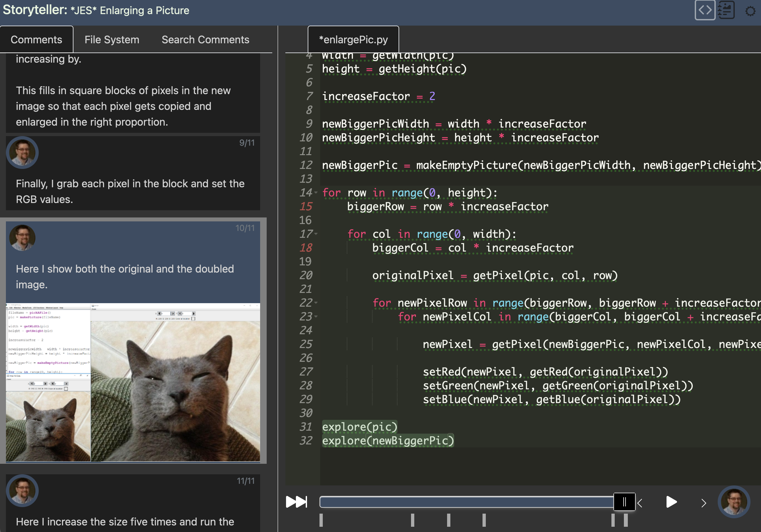Select the 11/11 comment about increasing size
This screenshot has height=532, width=761.
133,503
